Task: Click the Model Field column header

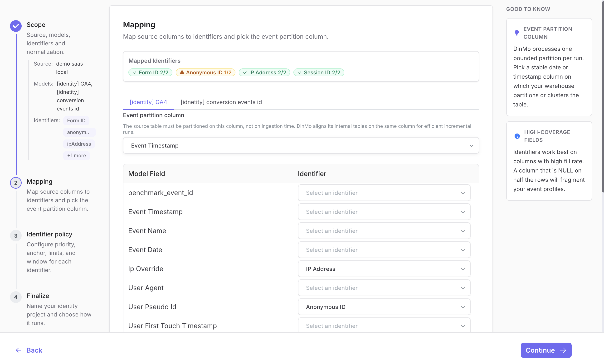Action: [x=146, y=174]
